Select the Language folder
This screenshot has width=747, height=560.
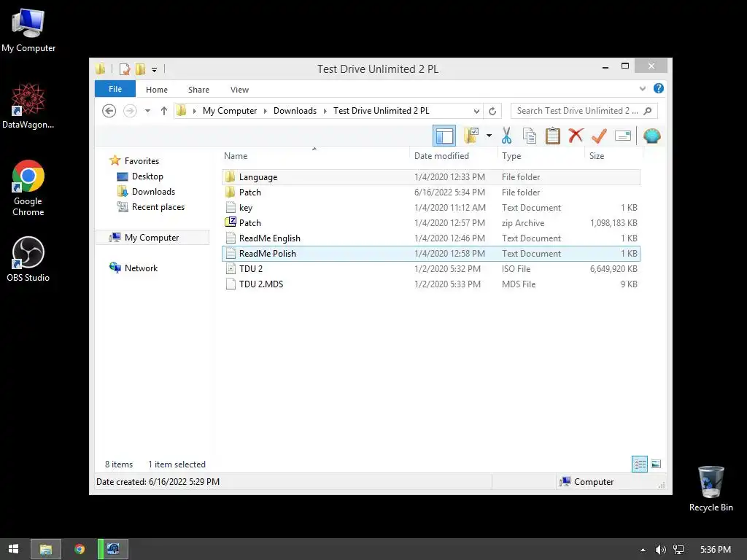tap(430, 176)
